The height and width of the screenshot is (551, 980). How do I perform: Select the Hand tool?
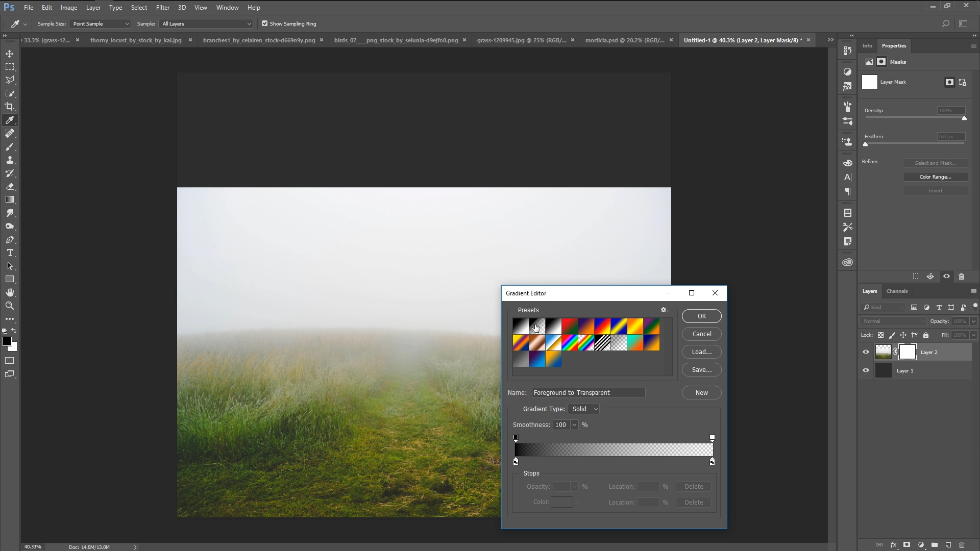(x=10, y=293)
